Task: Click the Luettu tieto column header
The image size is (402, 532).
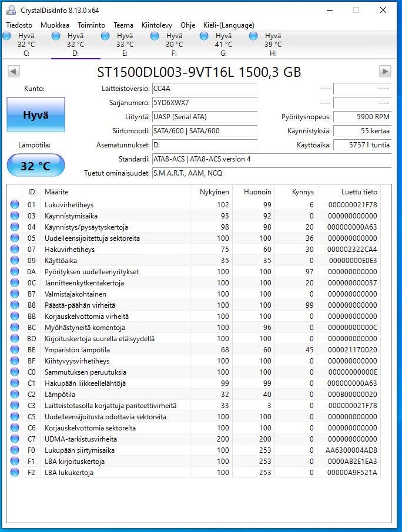Action: point(349,192)
